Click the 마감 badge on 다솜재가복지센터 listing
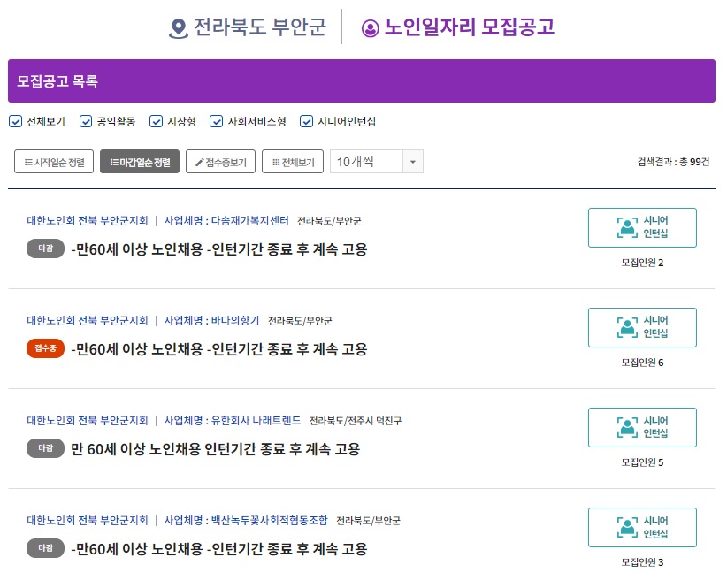 45,248
